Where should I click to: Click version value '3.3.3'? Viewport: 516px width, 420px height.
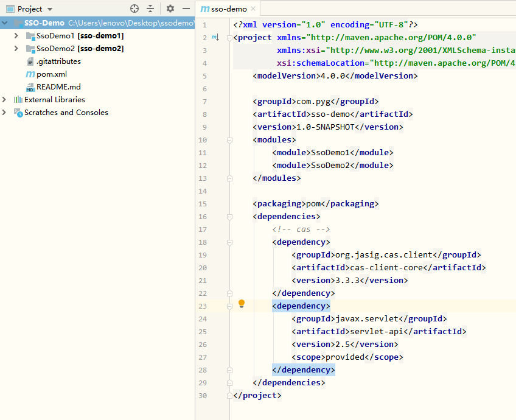[347, 281]
